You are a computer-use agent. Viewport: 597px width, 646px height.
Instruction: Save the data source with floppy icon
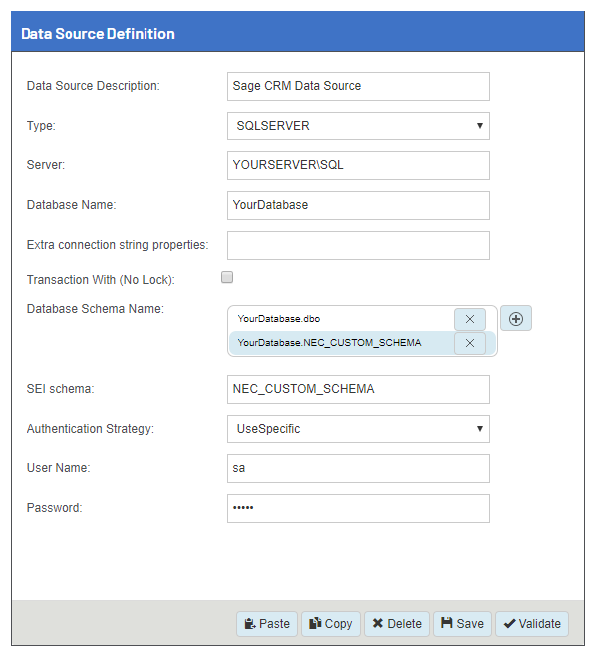(462, 624)
